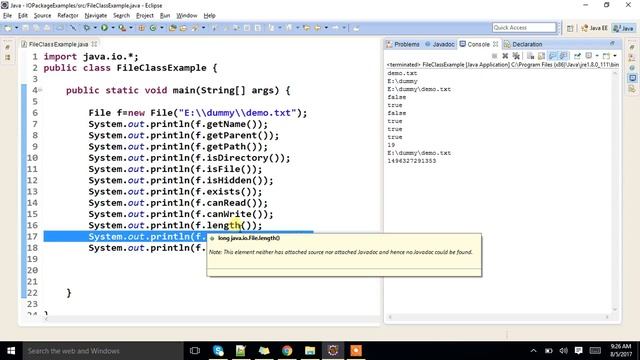Switch to the Java perspective
This screenshot has width=640, height=360.
tap(624, 28)
